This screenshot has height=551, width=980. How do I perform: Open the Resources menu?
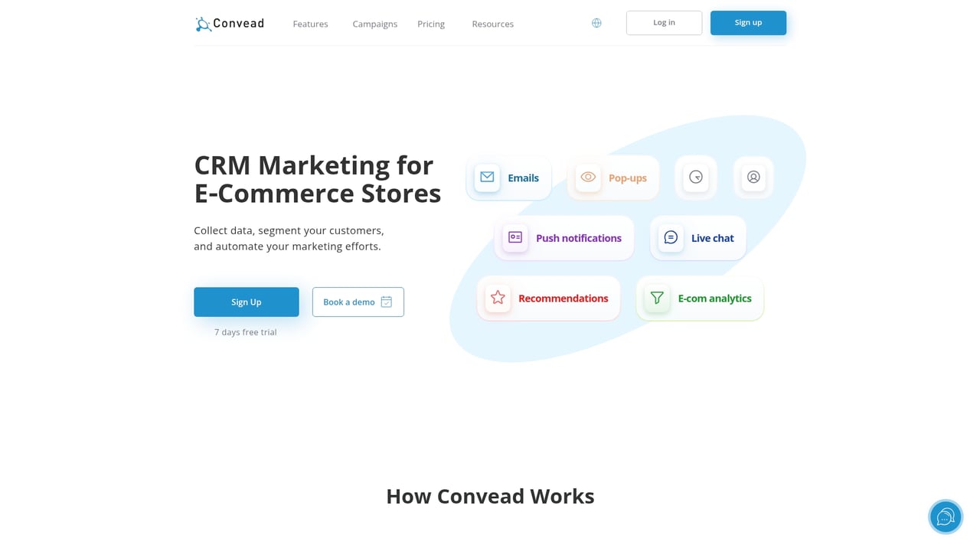pyautogui.click(x=492, y=24)
